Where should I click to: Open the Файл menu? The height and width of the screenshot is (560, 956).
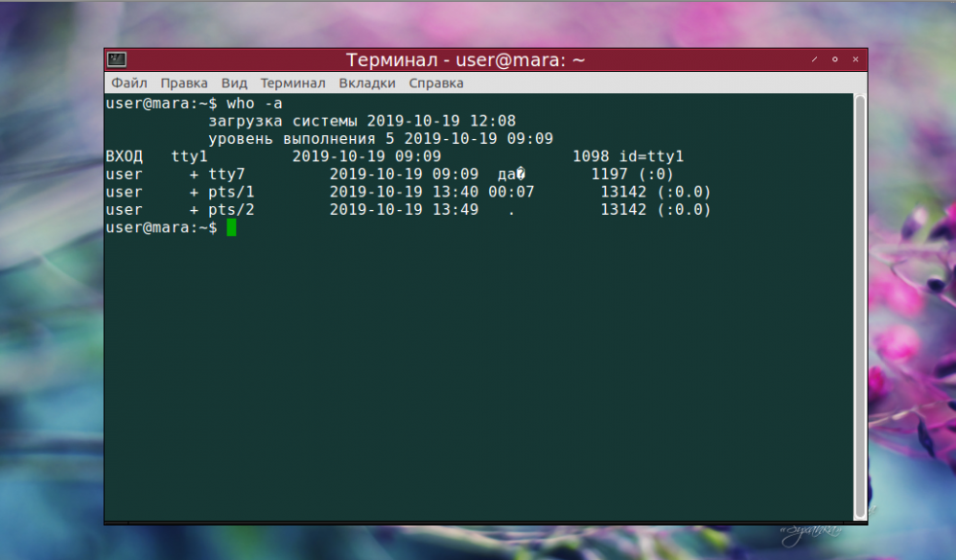tap(128, 83)
